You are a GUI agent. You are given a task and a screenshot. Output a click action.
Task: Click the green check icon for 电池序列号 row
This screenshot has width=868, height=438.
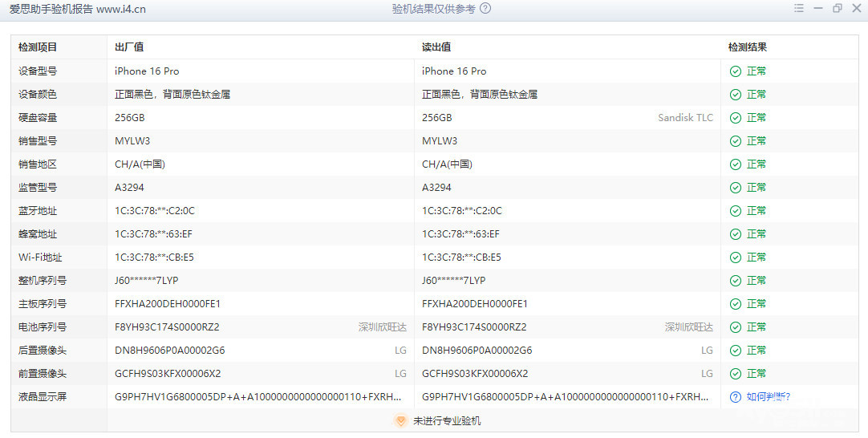point(735,327)
